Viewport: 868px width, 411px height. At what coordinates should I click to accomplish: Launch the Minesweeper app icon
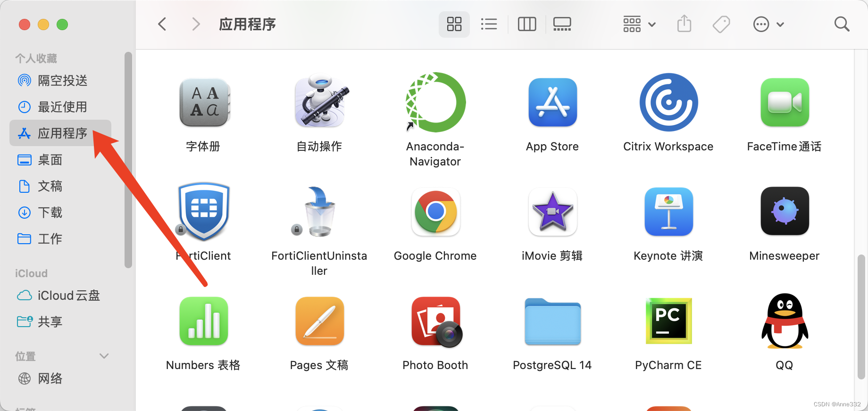785,212
